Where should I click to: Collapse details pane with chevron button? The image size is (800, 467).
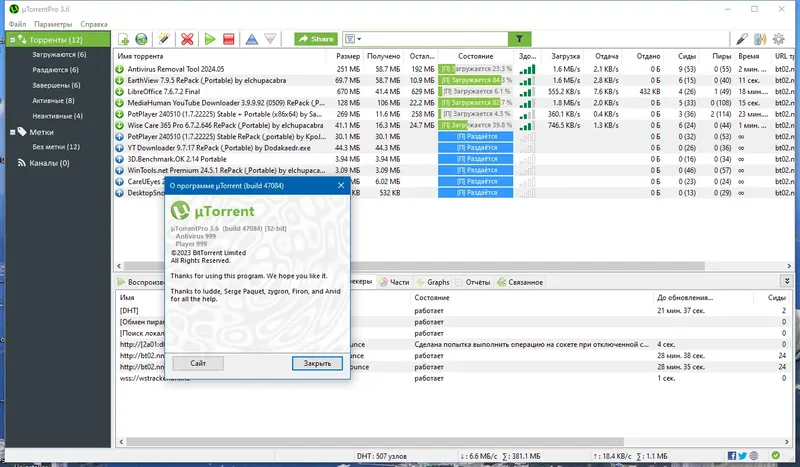click(x=787, y=281)
